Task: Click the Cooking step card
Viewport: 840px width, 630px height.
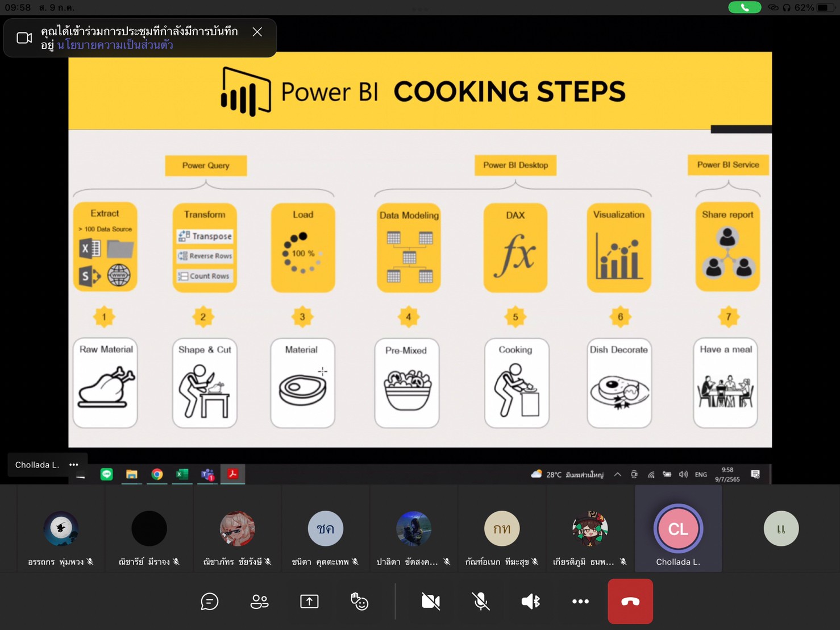Action: [x=517, y=383]
